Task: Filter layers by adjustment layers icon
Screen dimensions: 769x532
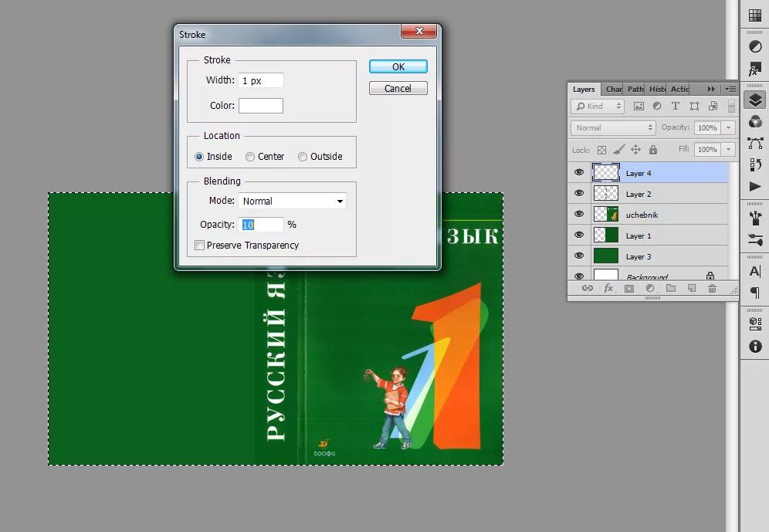Action: 657,106
